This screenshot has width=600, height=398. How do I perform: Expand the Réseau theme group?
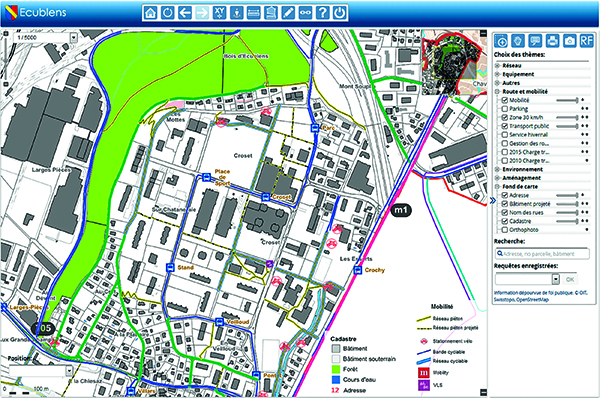(497, 65)
